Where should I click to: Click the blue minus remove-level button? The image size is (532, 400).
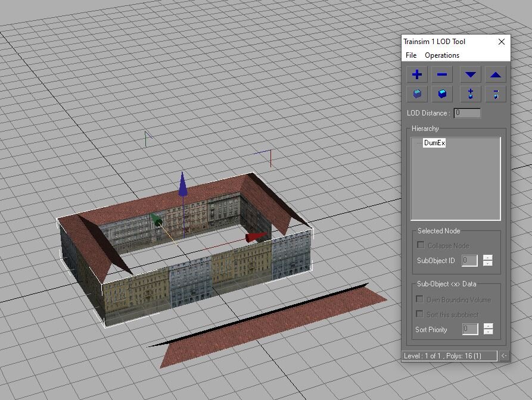(x=442, y=74)
